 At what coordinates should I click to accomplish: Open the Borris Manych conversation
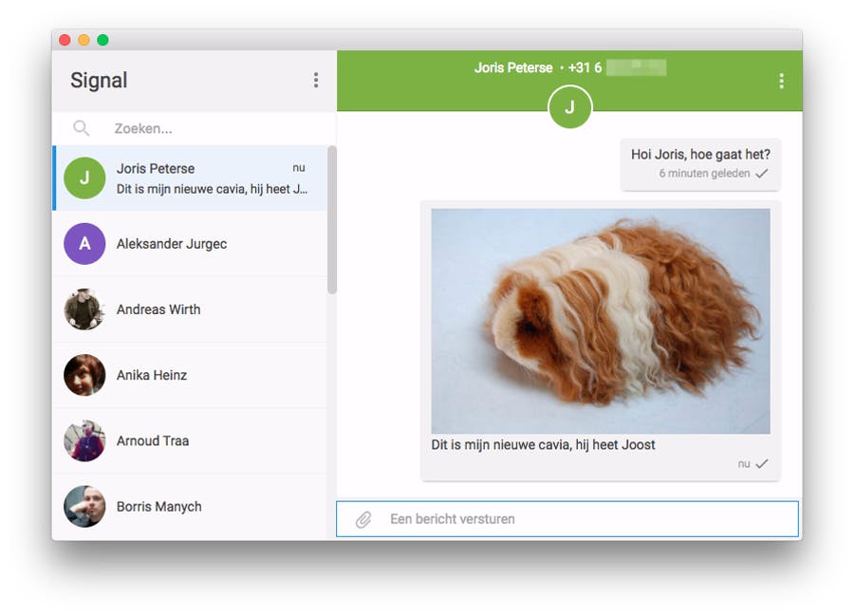click(x=190, y=506)
